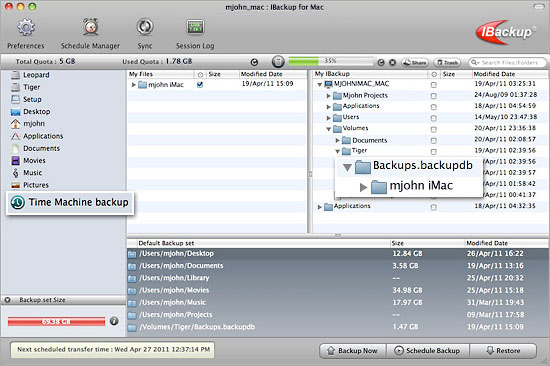Image resolution: width=550 pixels, height=366 pixels.
Task: Click the stop icon right of progress bar
Action: pos(393,62)
